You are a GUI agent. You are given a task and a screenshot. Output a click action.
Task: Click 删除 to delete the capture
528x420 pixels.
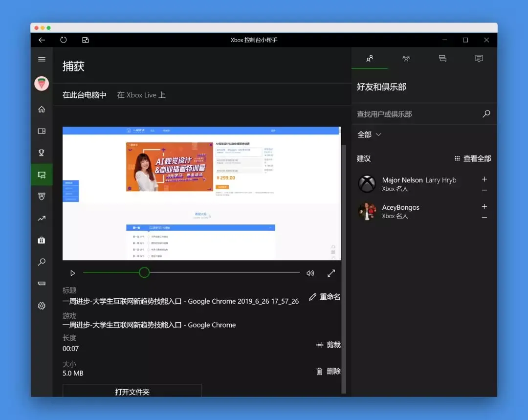(x=329, y=371)
